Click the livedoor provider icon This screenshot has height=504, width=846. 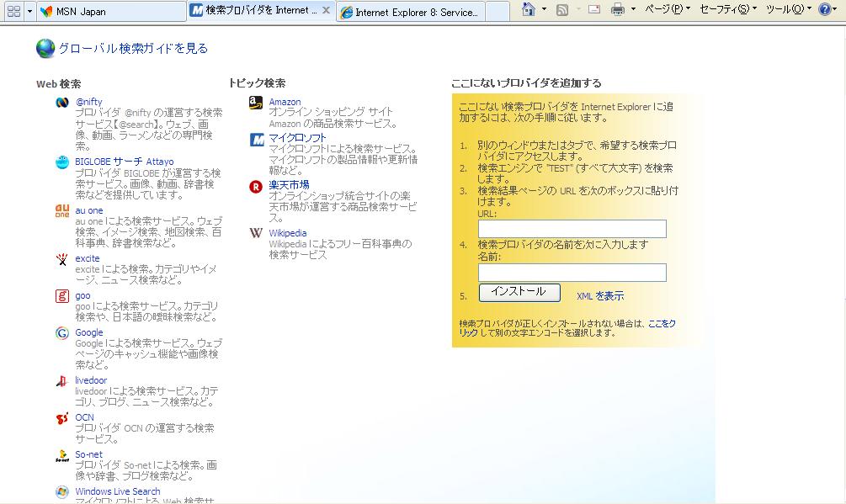pyautogui.click(x=62, y=381)
